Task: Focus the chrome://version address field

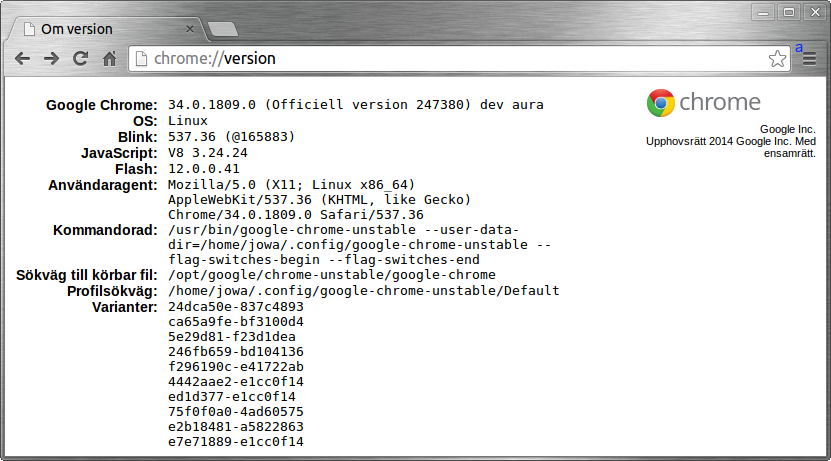Action: (458, 58)
